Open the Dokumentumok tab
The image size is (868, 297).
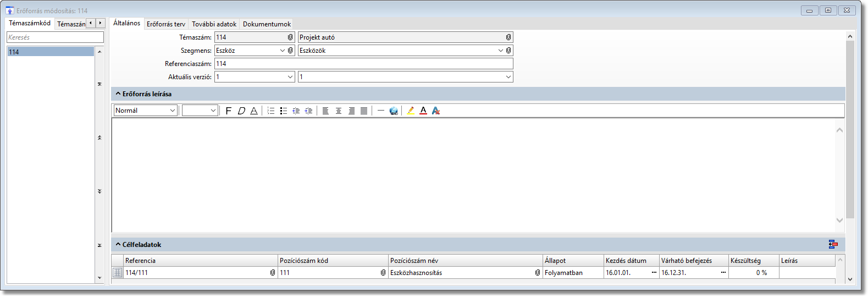[267, 24]
